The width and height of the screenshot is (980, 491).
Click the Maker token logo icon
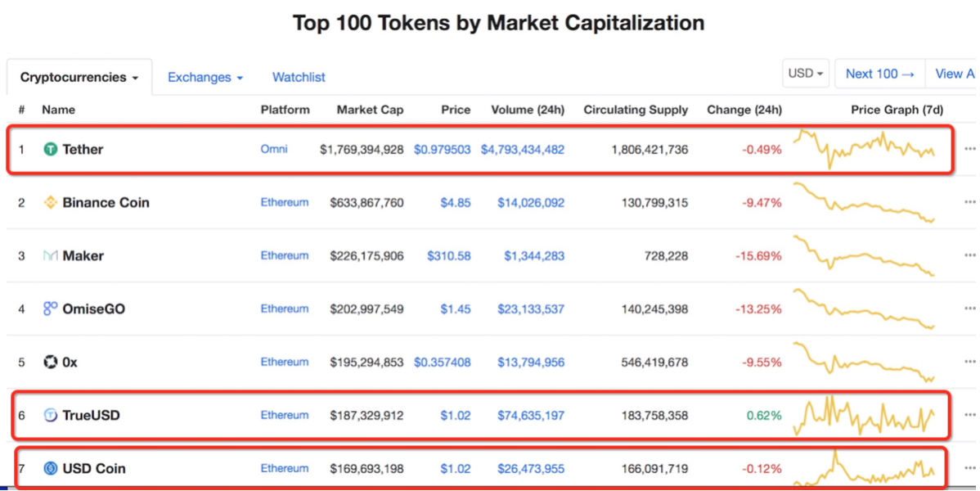click(51, 255)
